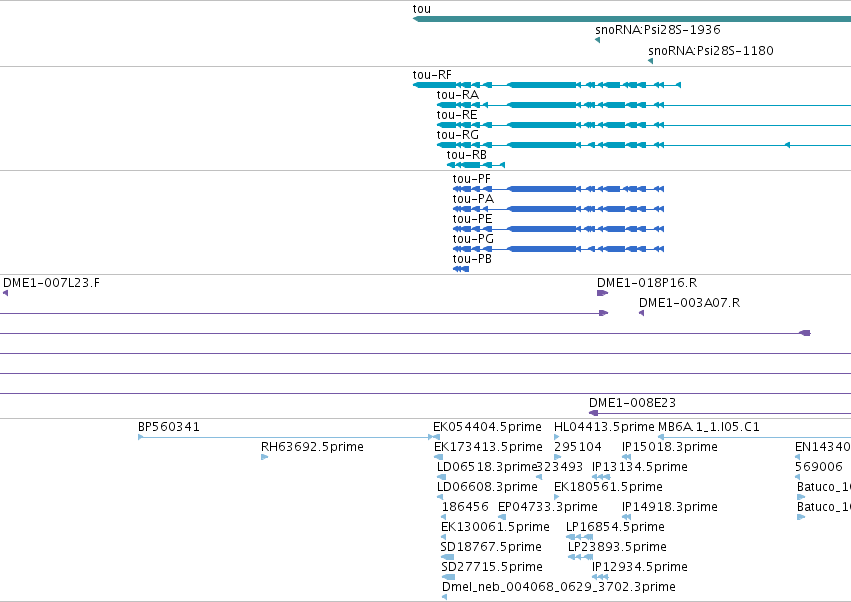Select the tou-PA protein label
851x602 pixels.
coord(473,199)
